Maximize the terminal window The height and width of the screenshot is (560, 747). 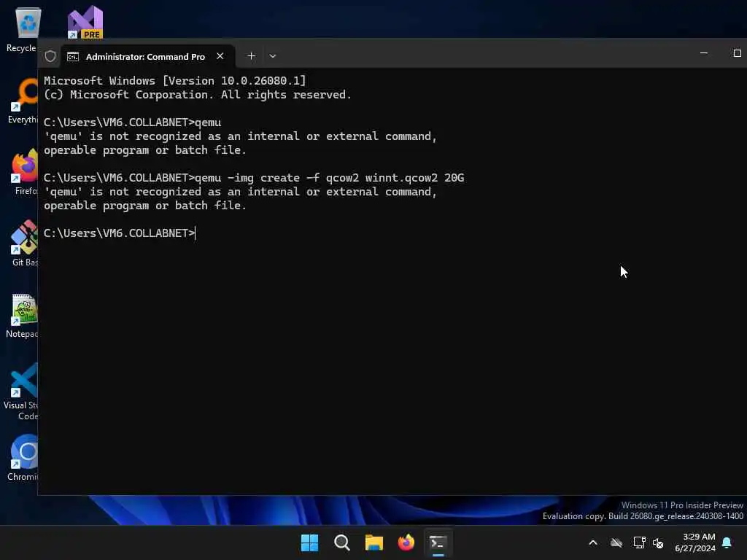pyautogui.click(x=737, y=52)
